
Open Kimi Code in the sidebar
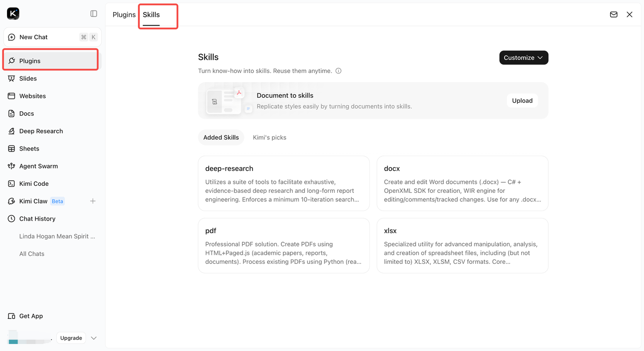click(x=52, y=184)
